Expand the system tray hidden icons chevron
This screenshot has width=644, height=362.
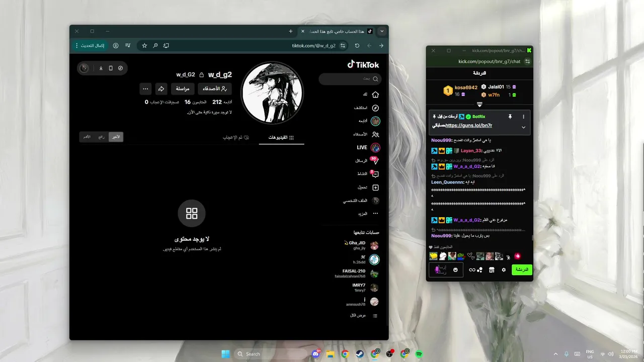pos(555,354)
